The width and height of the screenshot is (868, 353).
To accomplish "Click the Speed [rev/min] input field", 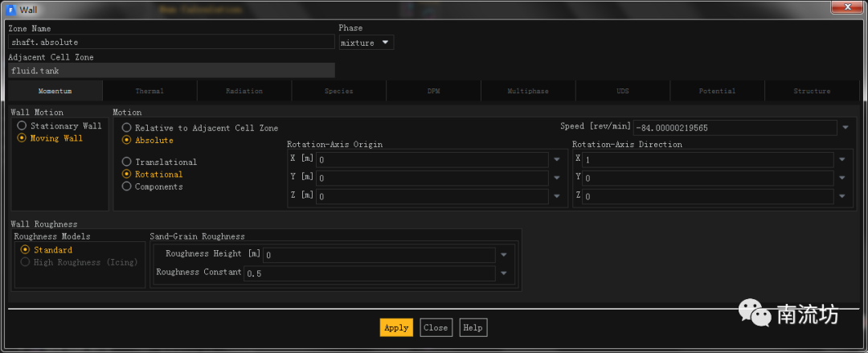I will (735, 128).
